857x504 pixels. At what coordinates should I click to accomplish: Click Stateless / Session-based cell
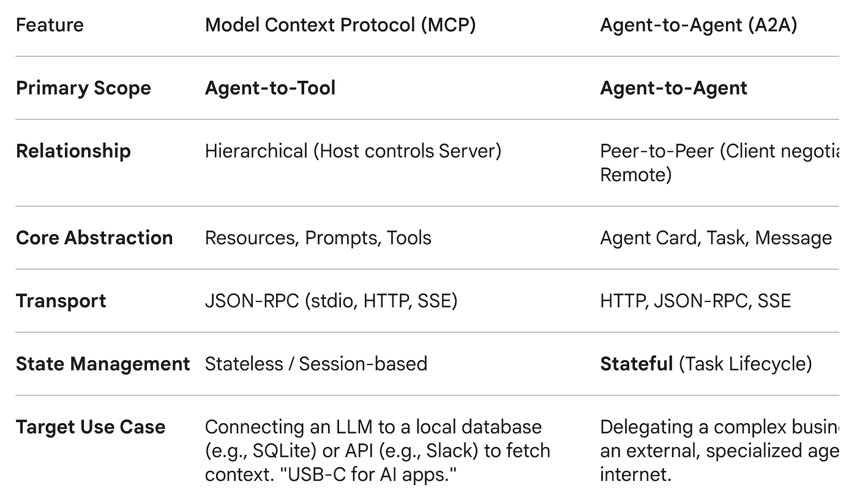pos(316,364)
